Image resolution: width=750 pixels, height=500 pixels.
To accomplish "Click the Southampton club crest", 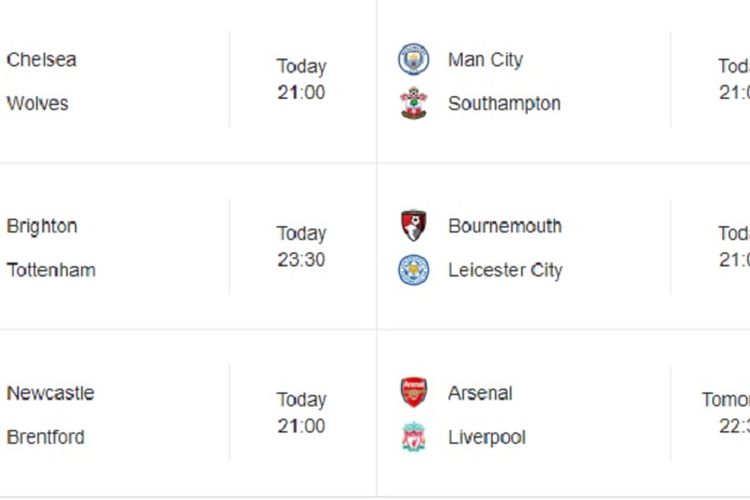I will click(414, 103).
